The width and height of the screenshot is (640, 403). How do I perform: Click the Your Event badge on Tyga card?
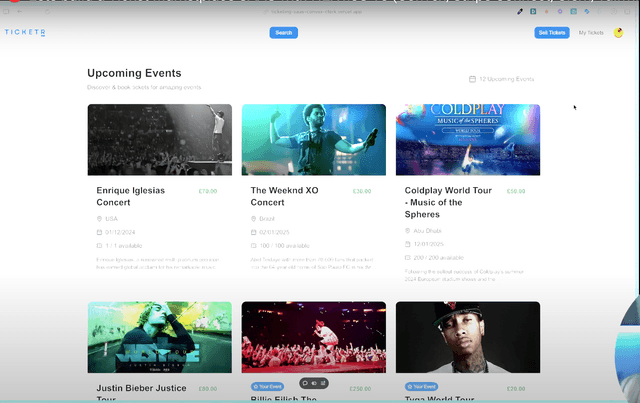tap(422, 387)
